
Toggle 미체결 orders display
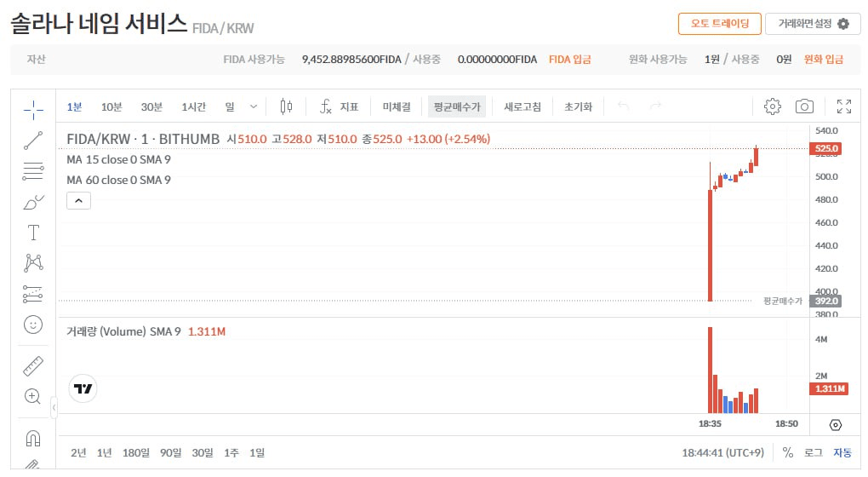point(397,106)
